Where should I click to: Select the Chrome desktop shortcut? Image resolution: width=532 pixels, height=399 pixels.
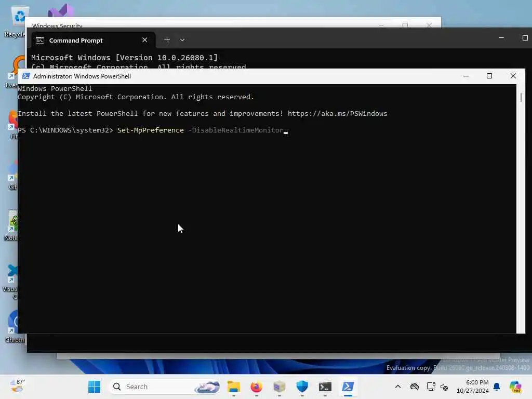coord(15,326)
